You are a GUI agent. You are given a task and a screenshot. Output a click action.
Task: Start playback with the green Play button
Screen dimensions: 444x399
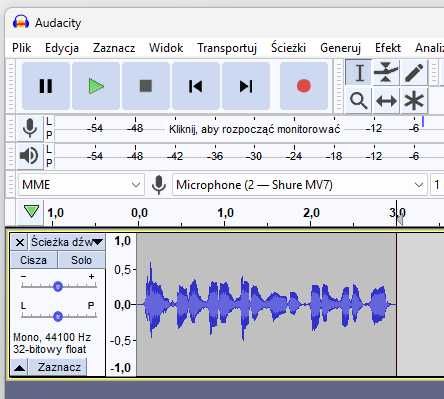click(x=96, y=86)
